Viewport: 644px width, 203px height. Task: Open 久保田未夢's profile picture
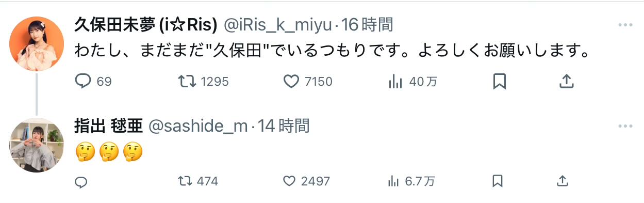click(x=37, y=44)
